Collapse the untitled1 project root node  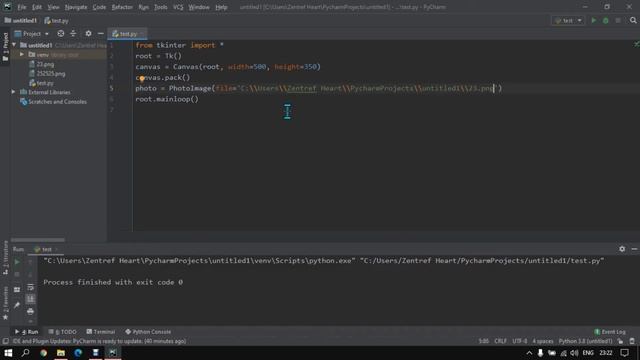(14, 45)
